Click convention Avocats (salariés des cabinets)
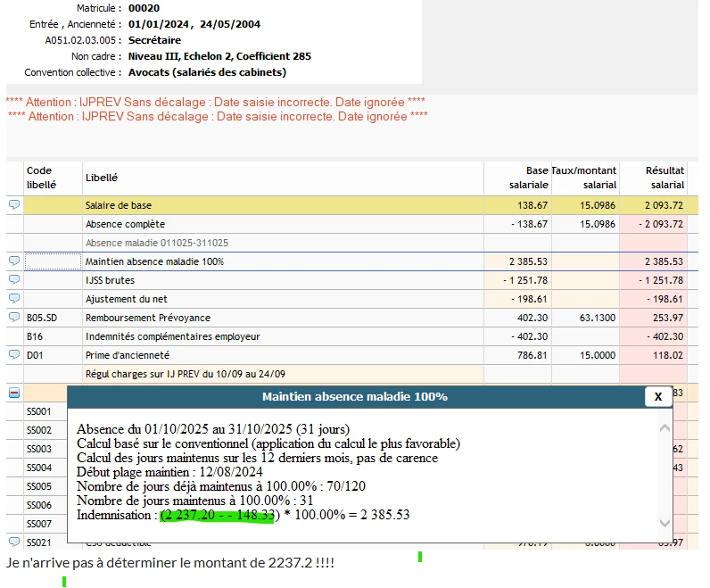710x588 pixels. point(207,72)
